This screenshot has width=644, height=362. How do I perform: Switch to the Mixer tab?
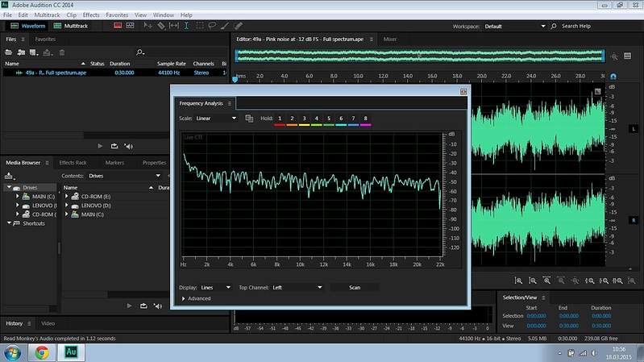coord(390,39)
